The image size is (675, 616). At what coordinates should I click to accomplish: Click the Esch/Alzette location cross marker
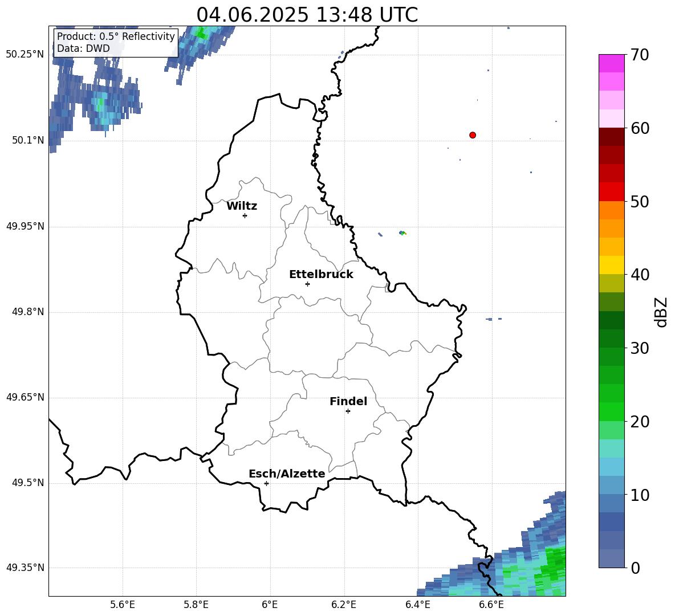pos(266,483)
